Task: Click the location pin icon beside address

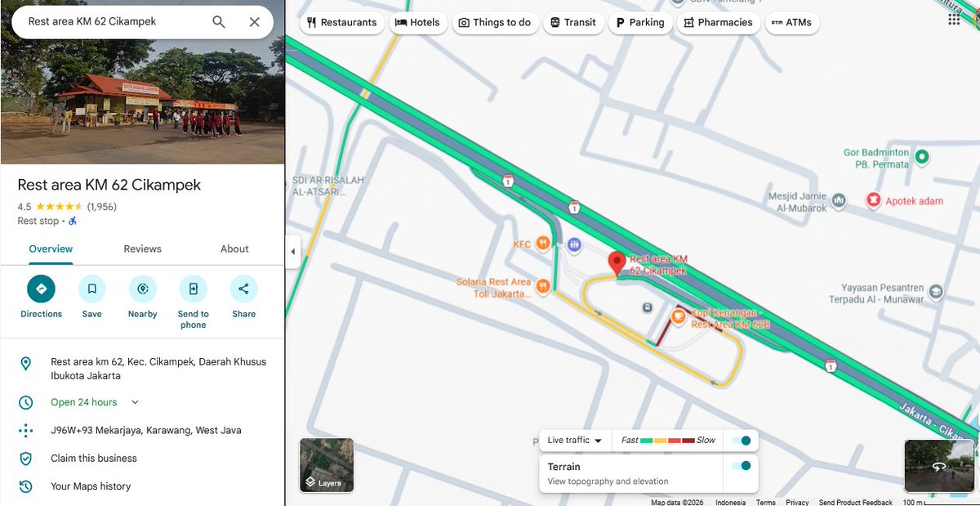Action: click(25, 364)
